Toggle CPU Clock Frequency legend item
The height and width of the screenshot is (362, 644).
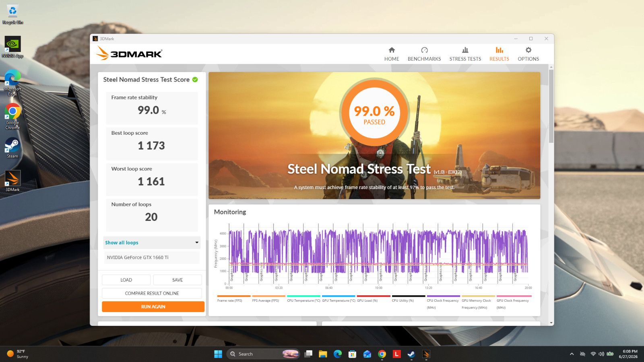tap(443, 303)
